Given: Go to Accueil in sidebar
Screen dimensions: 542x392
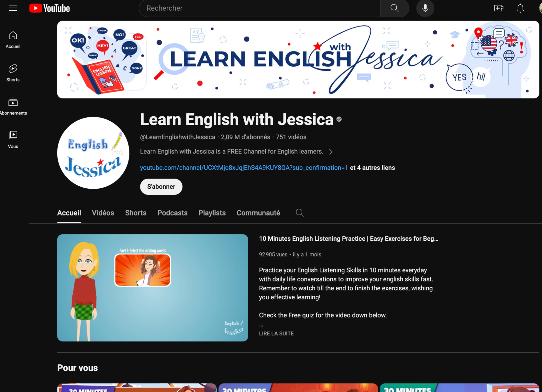Looking at the screenshot, I should tap(13, 40).
